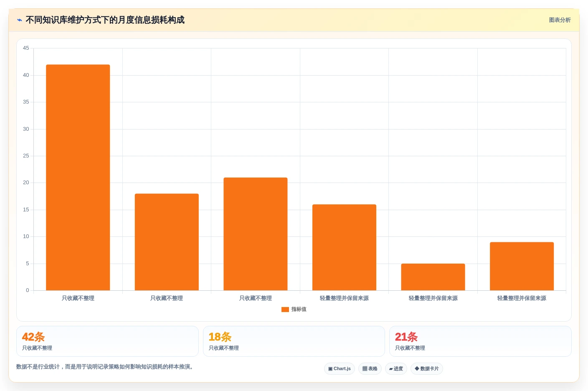Click 只收藏不整理 caption inside 21条 card
588x391 pixels.
point(410,348)
